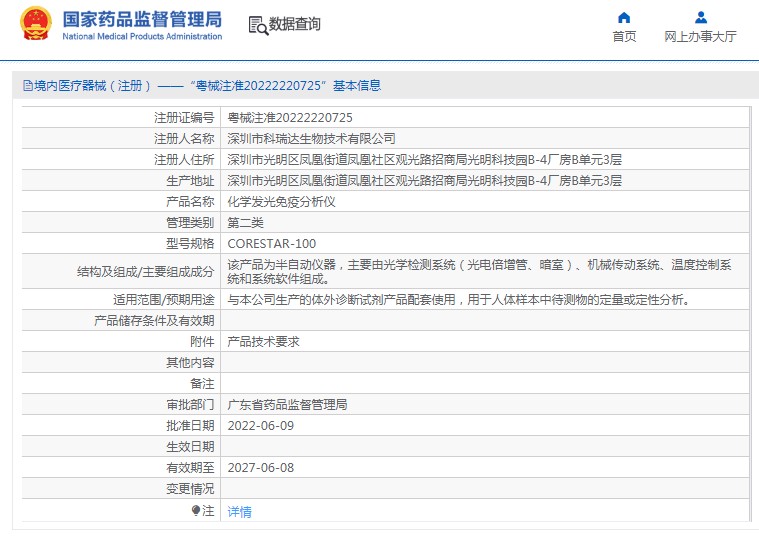Click product name 化学发光免疫分析仪
759x536 pixels.
pyautogui.click(x=281, y=202)
